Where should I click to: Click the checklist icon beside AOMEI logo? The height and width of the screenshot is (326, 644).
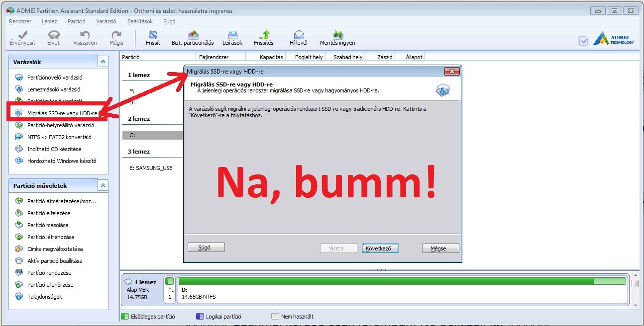[x=583, y=41]
